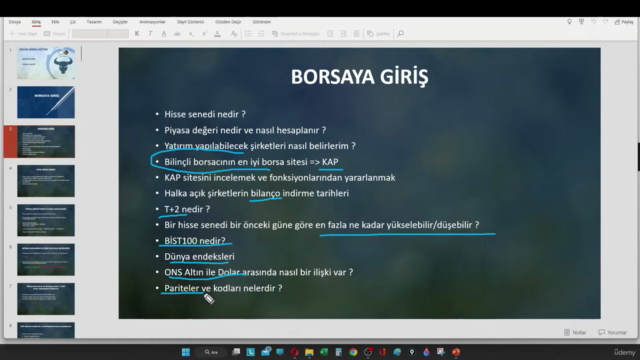Screen dimensions: 640x360
Task: Click the 'T+2 nedir ?' bullet
Action: 187,209
